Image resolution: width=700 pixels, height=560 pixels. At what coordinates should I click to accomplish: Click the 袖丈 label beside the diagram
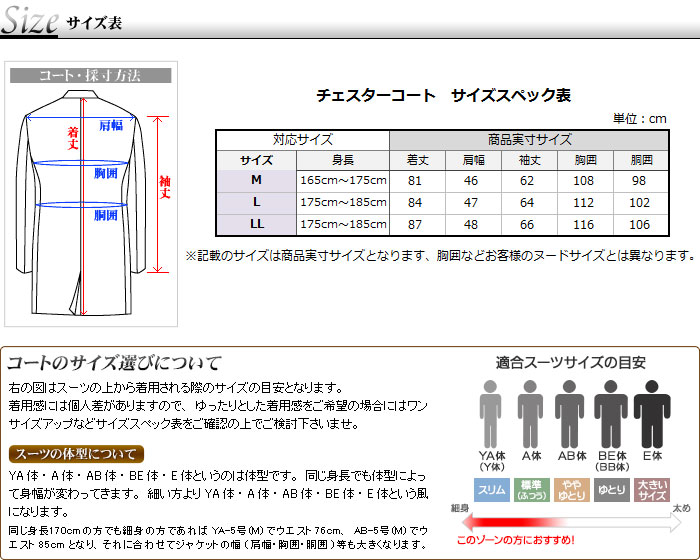[x=165, y=187]
